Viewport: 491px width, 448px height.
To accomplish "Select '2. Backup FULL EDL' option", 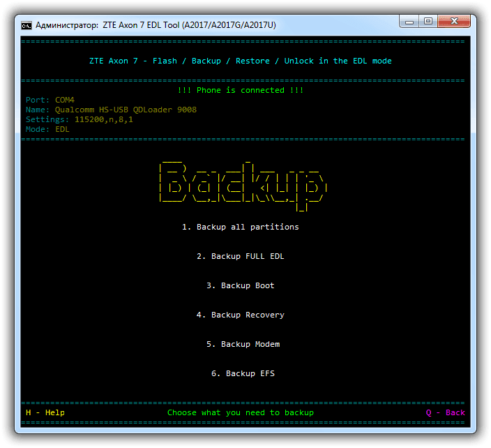I will pyautogui.click(x=240, y=256).
